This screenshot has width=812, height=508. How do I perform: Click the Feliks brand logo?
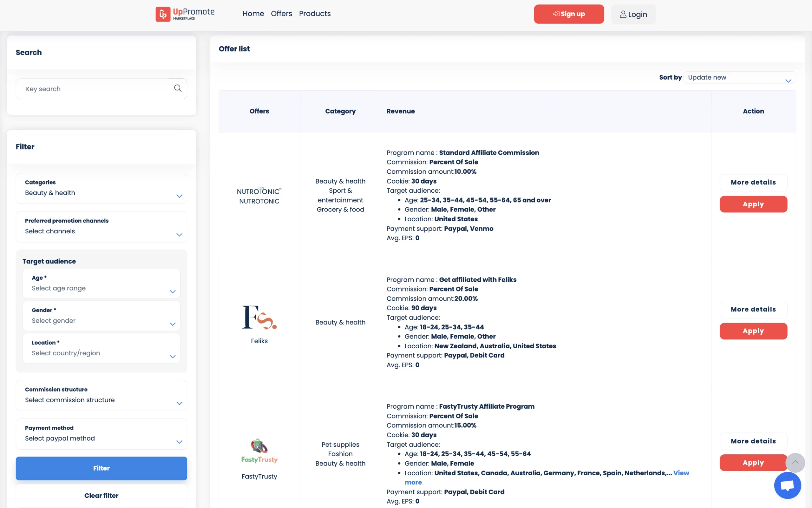(259, 317)
